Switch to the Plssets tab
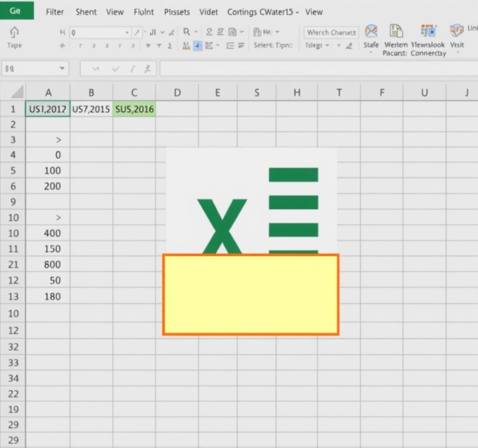 [x=177, y=12]
